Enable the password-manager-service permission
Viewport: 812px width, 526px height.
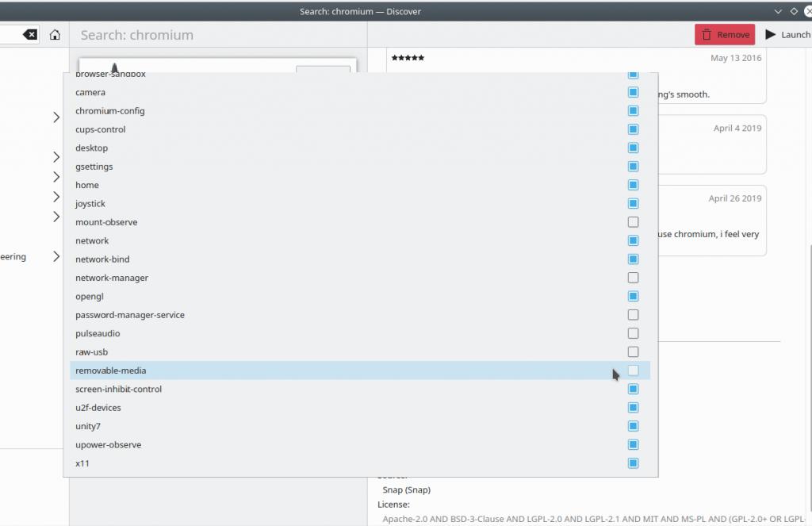(x=633, y=314)
